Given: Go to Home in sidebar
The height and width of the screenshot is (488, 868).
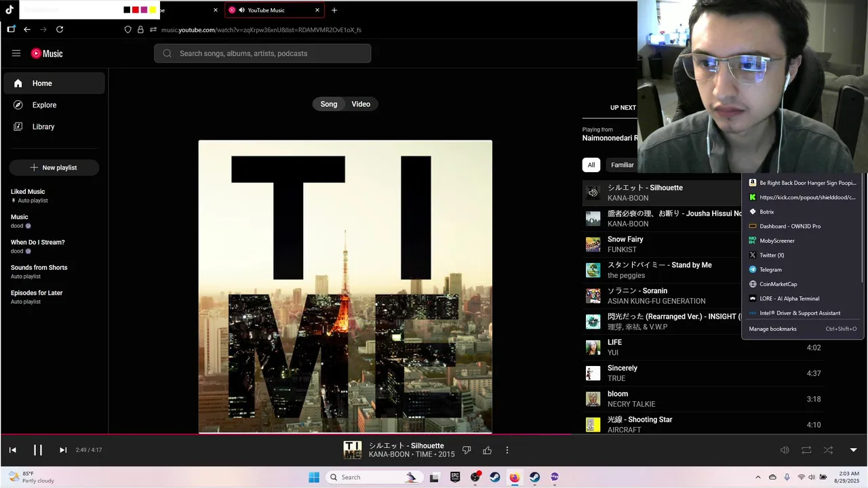Looking at the screenshot, I should pyautogui.click(x=54, y=83).
